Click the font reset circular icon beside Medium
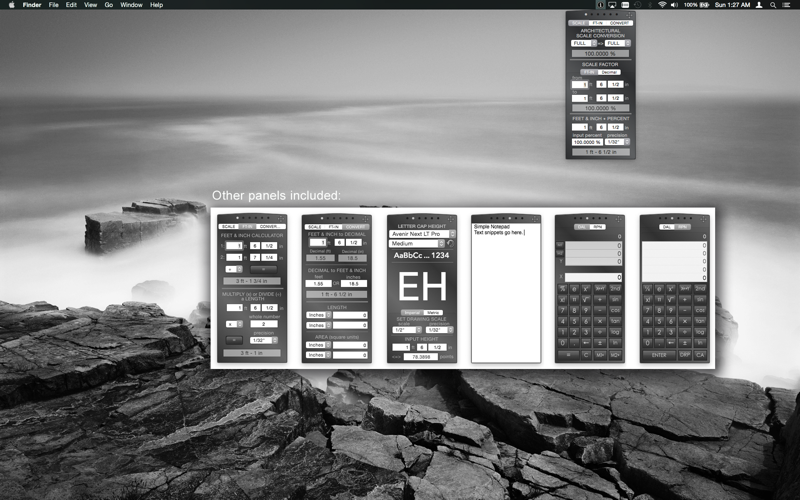This screenshot has width=800, height=500. pyautogui.click(x=451, y=244)
